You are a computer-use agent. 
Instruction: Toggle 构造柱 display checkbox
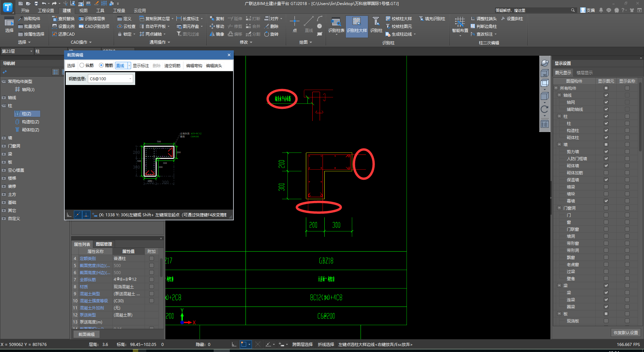[x=606, y=130]
